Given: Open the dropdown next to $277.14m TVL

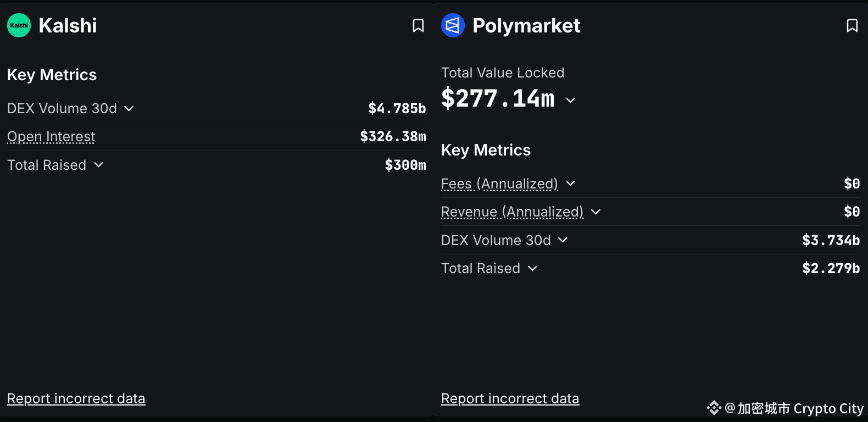Looking at the screenshot, I should tap(571, 100).
